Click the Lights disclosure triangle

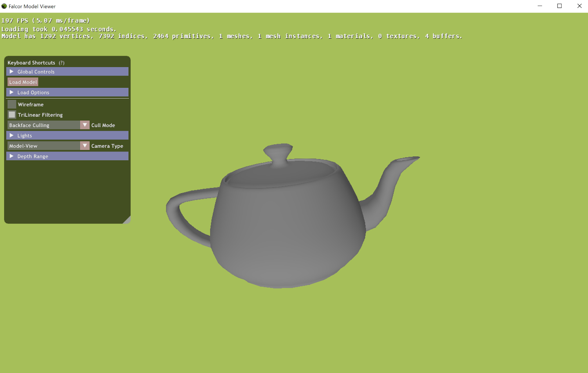click(11, 135)
